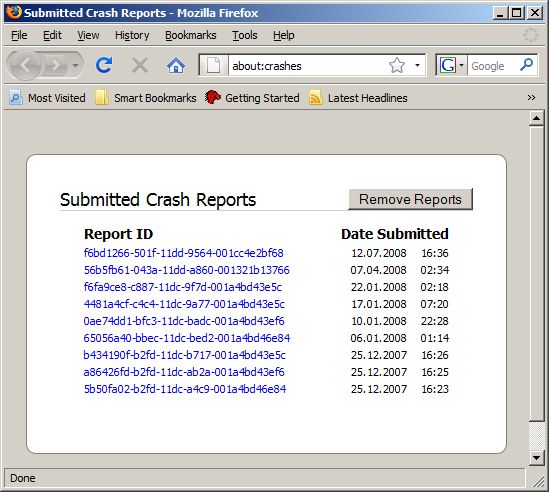Bookmark this page with the star icon

397,65
